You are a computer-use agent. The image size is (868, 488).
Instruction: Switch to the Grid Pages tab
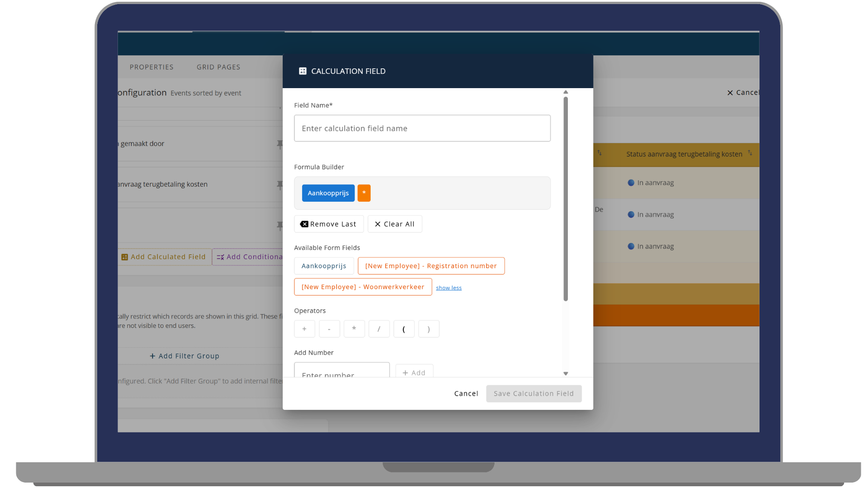click(218, 67)
